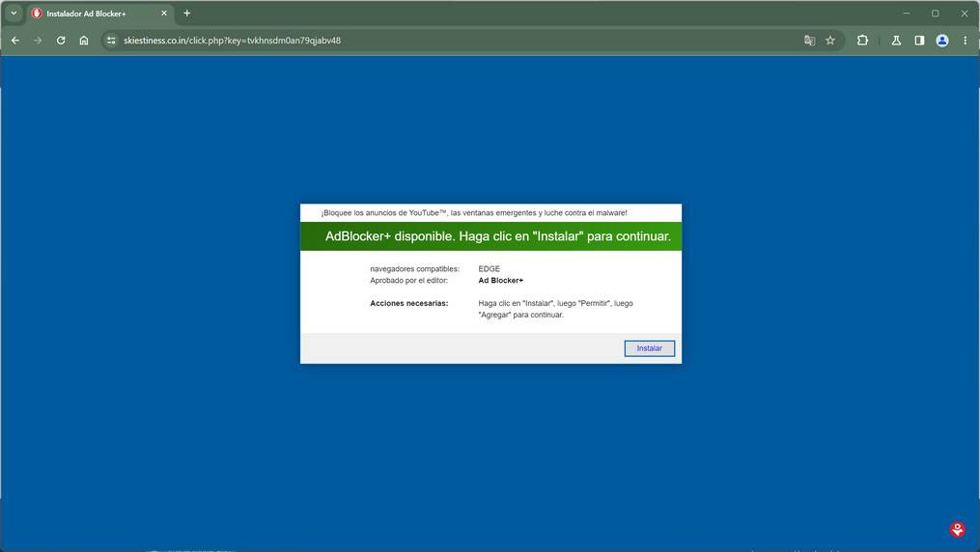The image size is (980, 552).
Task: Open the translate page icon
Action: 809,41
